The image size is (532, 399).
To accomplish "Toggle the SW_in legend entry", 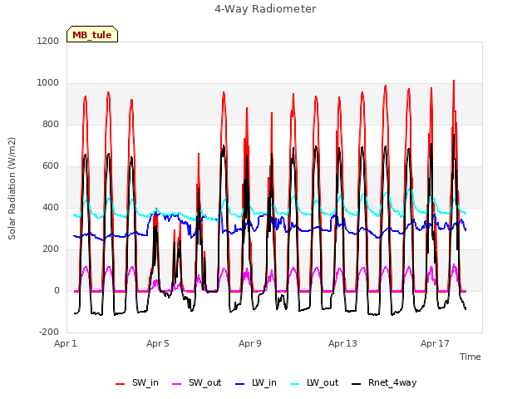I will click(137, 382).
